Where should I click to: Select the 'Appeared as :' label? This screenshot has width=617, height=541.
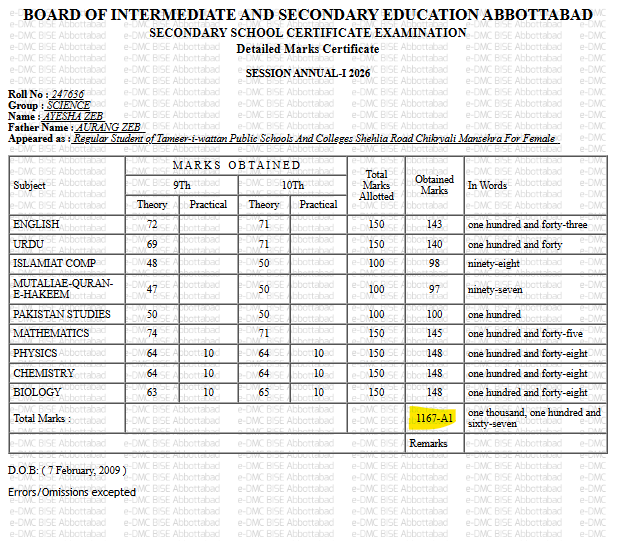39,138
